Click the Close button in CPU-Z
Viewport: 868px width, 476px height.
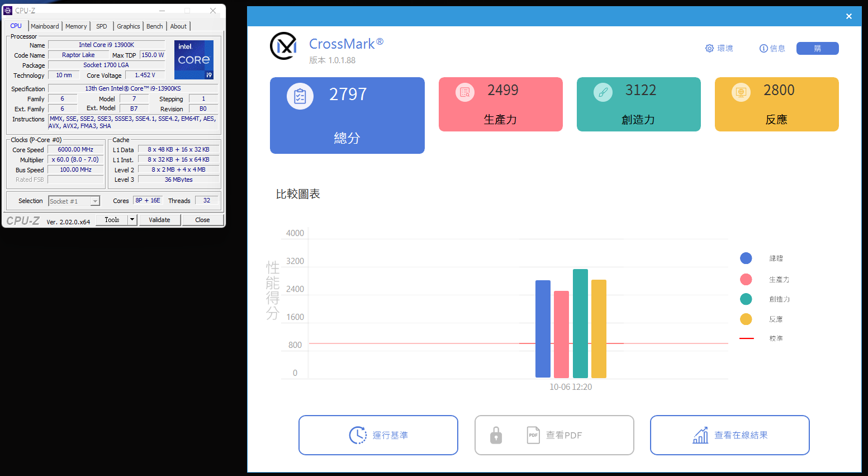coord(202,220)
